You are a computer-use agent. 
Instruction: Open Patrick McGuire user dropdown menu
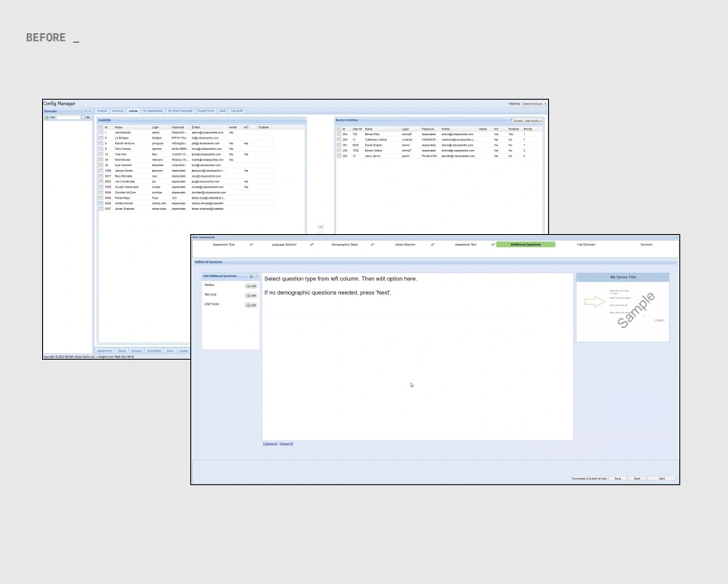click(534, 104)
